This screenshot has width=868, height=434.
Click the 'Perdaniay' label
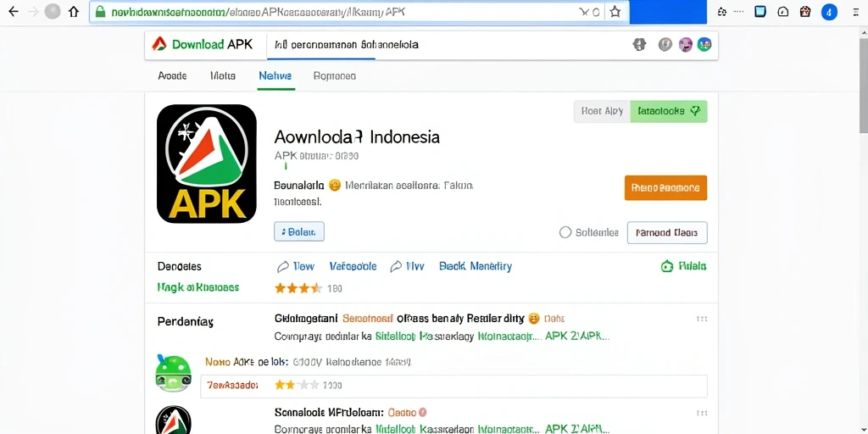tap(186, 321)
